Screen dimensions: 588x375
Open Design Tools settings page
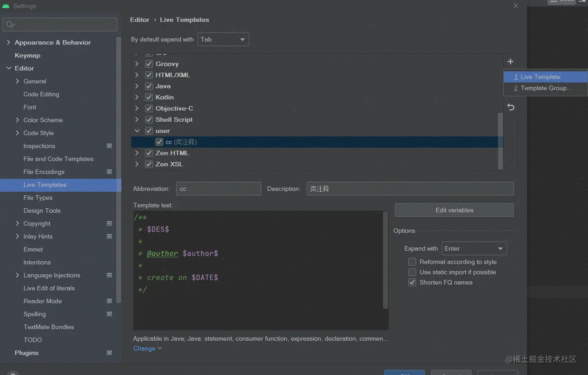coord(42,210)
